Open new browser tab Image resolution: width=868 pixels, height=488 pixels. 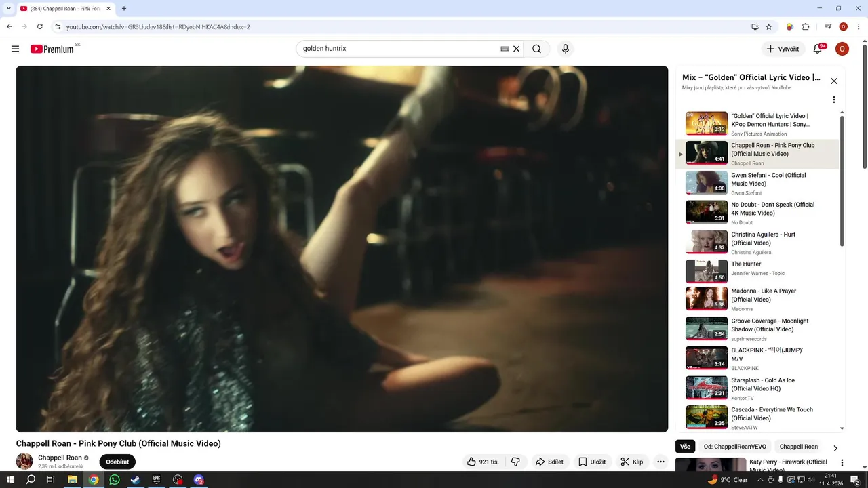coord(124,9)
